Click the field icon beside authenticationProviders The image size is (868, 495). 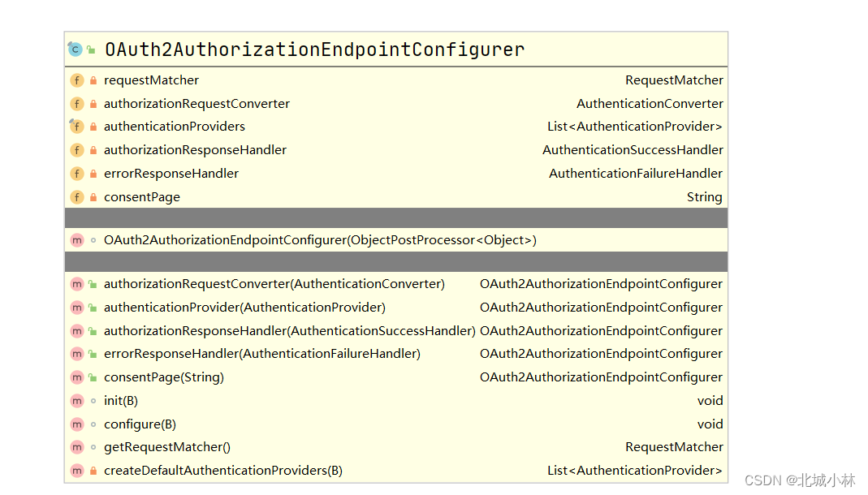[x=77, y=127]
